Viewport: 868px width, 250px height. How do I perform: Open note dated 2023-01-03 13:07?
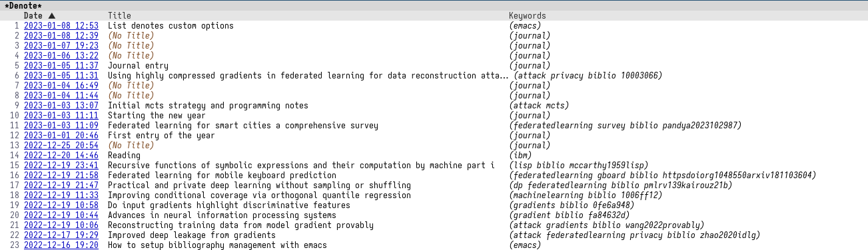[x=61, y=105]
